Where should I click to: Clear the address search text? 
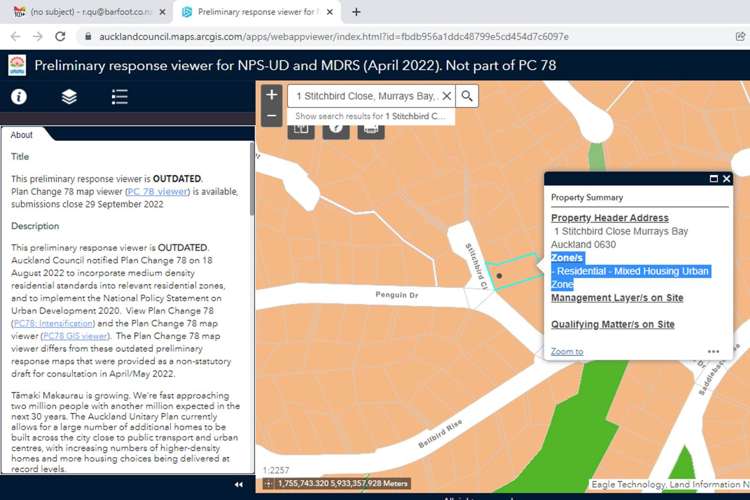(x=446, y=96)
